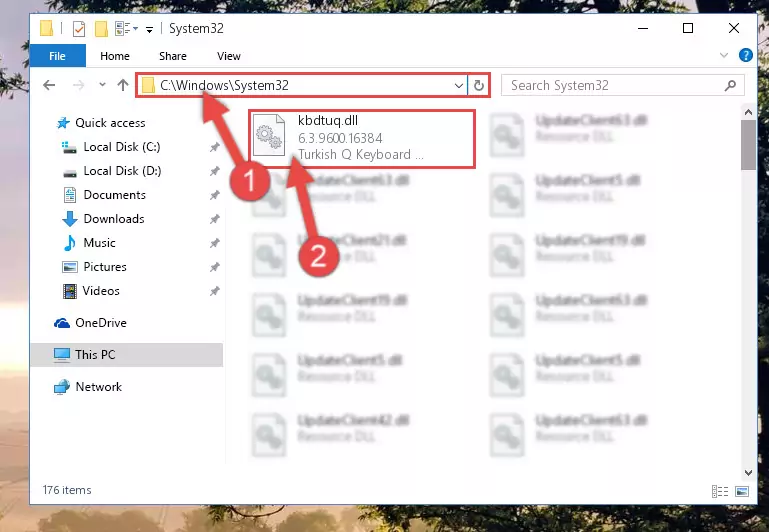Viewport: 769px width, 532px height.
Task: Go back with the Back arrow
Action: tap(49, 85)
